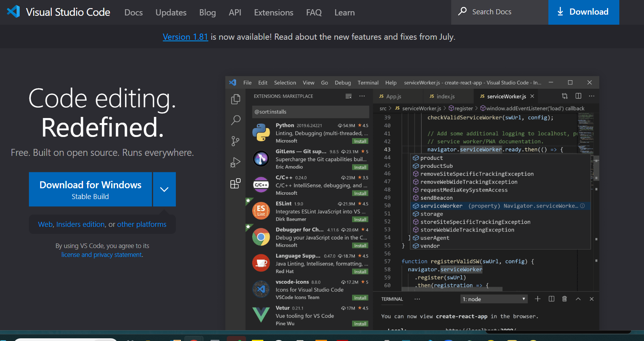Click the @sort:installs search box
Viewport: 644px width, 341px height.
point(310,112)
